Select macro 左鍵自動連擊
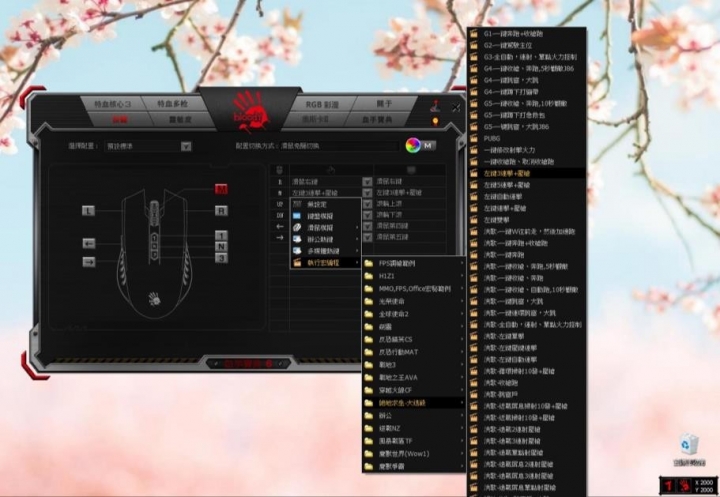The width and height of the screenshot is (720, 497). click(x=526, y=197)
